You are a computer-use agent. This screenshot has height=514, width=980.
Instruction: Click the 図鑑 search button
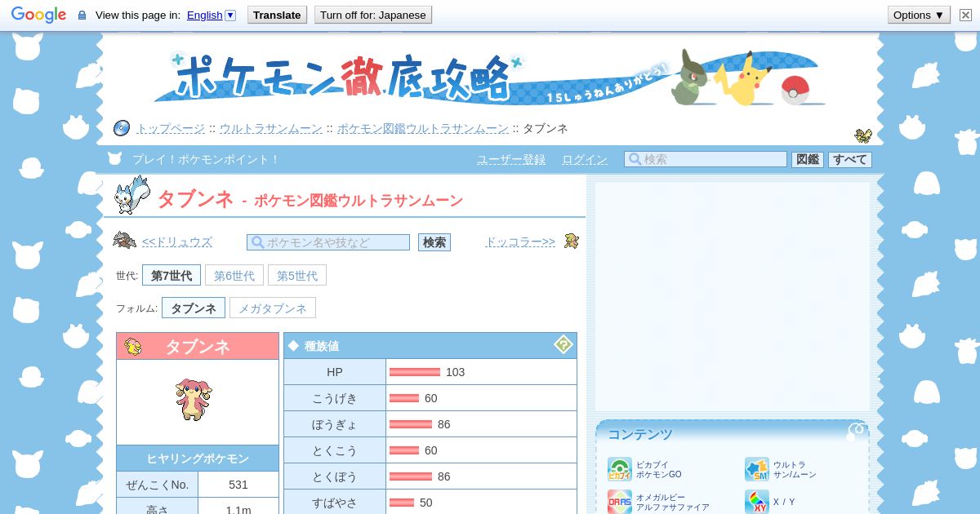click(808, 159)
